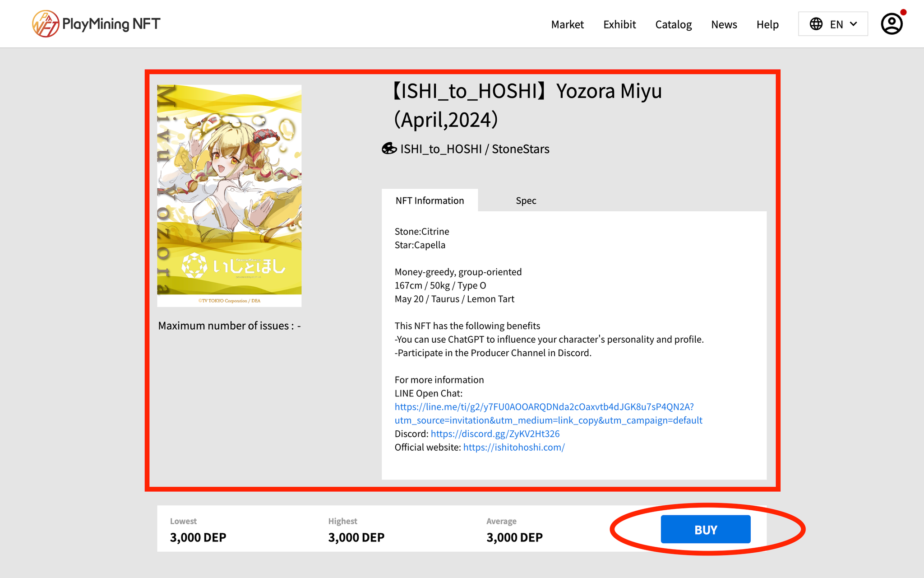Click the PlayMining NFT wordmark text
Screen dimensions: 924x578
point(111,24)
